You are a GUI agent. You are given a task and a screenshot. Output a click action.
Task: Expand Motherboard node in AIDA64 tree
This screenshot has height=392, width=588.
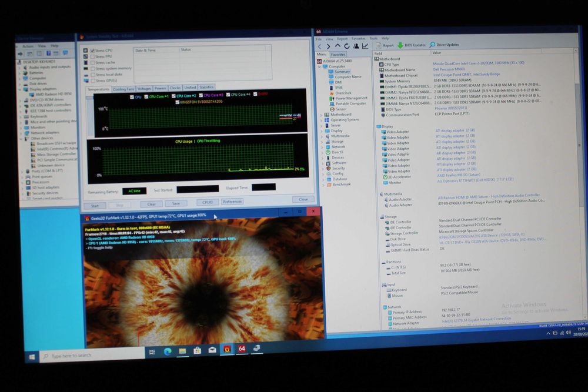click(322, 115)
